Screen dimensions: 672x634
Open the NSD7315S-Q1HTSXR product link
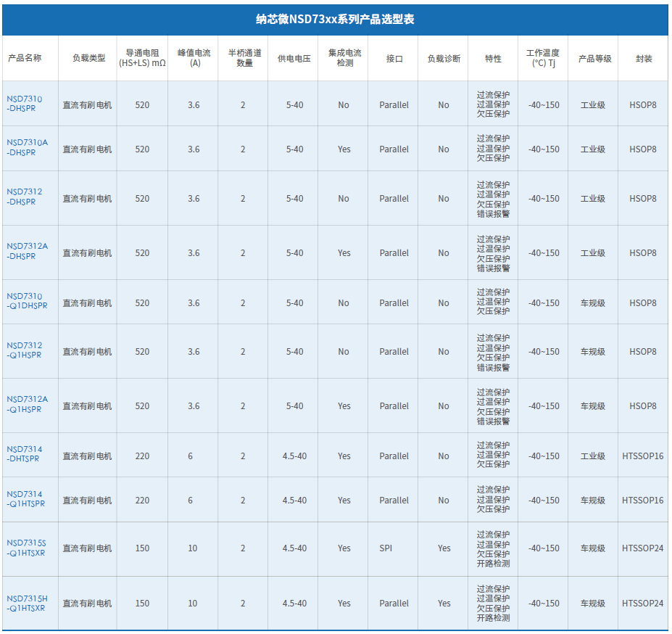click(x=26, y=548)
